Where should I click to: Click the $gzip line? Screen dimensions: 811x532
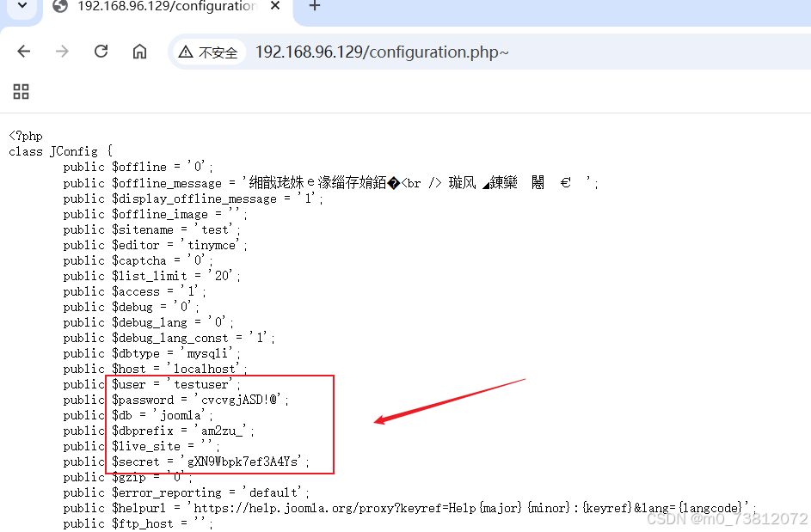pyautogui.click(x=128, y=477)
